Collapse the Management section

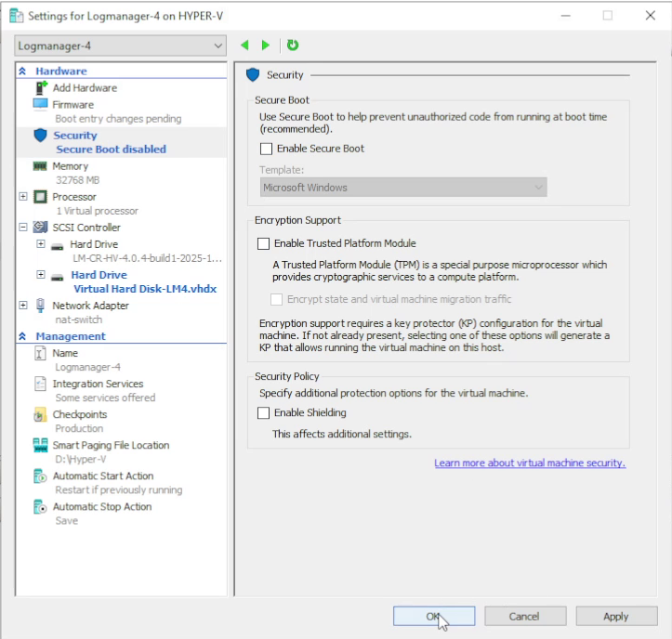click(22, 336)
